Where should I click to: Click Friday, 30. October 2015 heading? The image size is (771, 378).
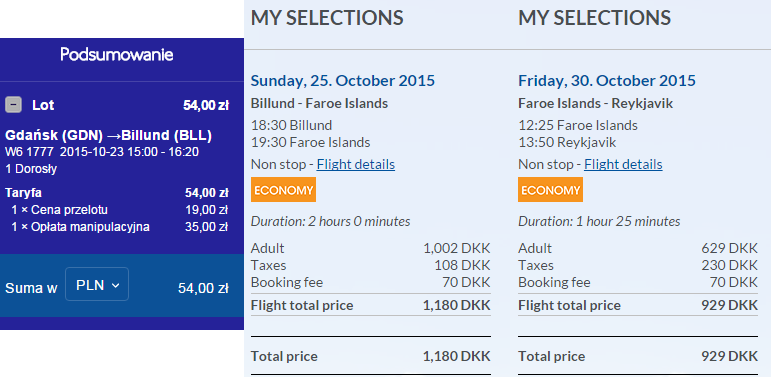point(607,81)
